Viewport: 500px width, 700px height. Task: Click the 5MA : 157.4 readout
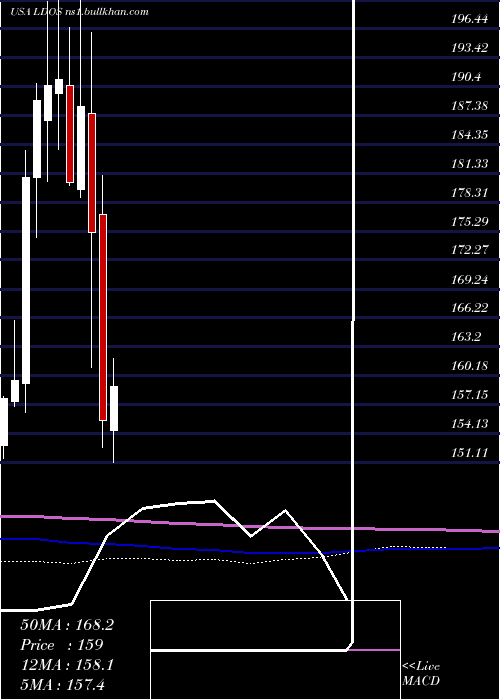63,684
